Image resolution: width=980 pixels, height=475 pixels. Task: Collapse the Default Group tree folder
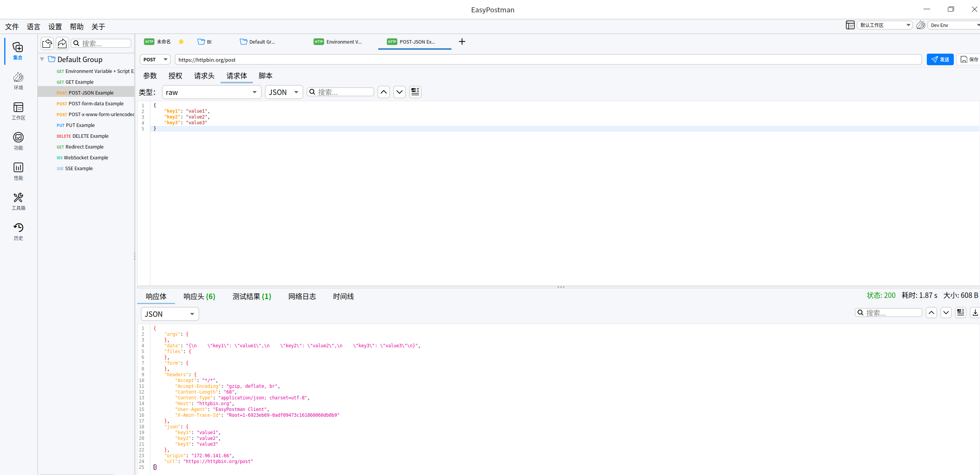42,59
